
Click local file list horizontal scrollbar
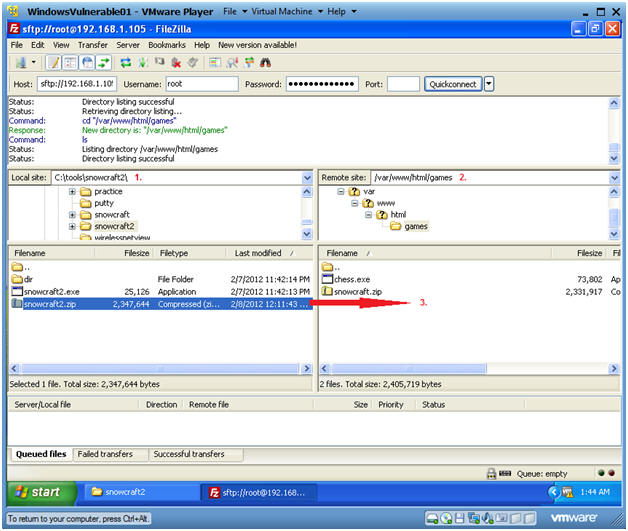[x=160, y=368]
